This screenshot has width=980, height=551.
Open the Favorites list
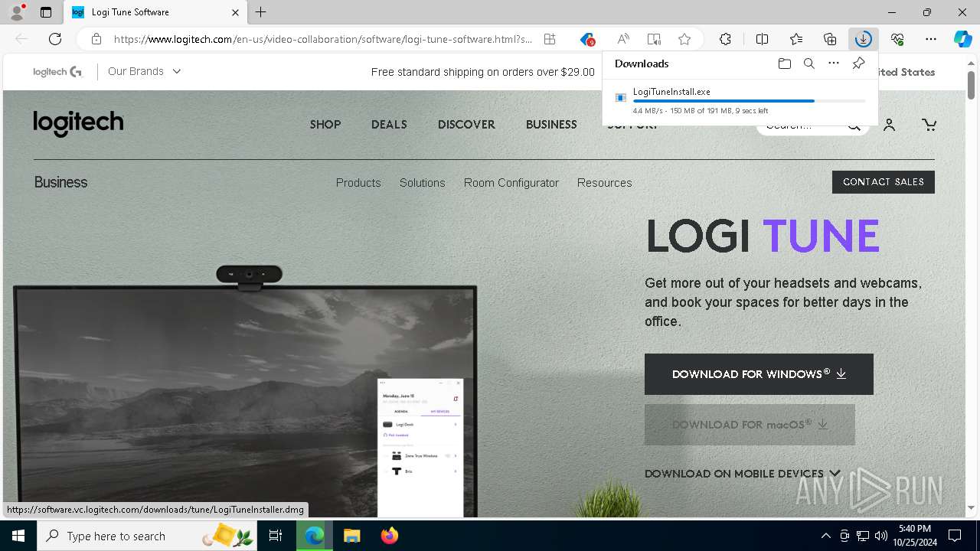click(x=796, y=39)
